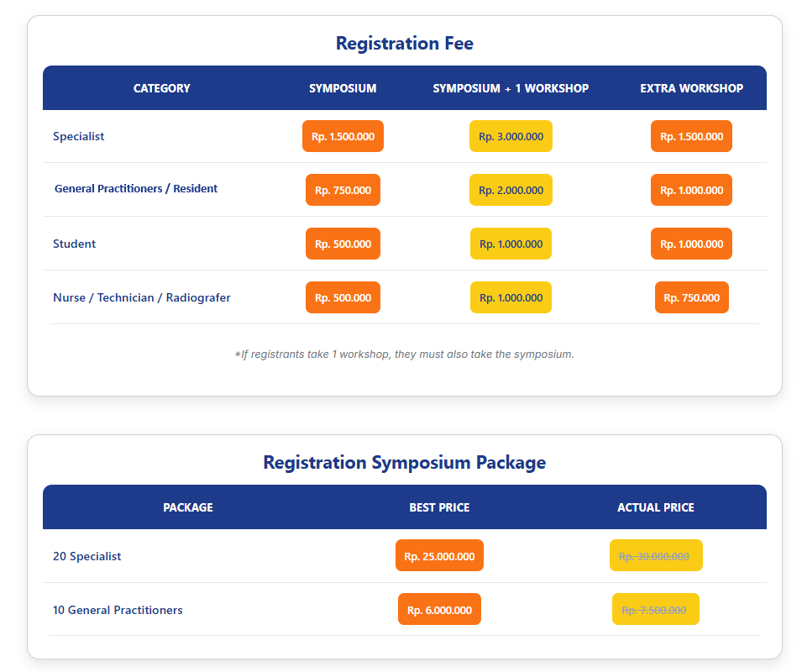
Task: Click the Registration Symposium Package heading
Action: (404, 462)
